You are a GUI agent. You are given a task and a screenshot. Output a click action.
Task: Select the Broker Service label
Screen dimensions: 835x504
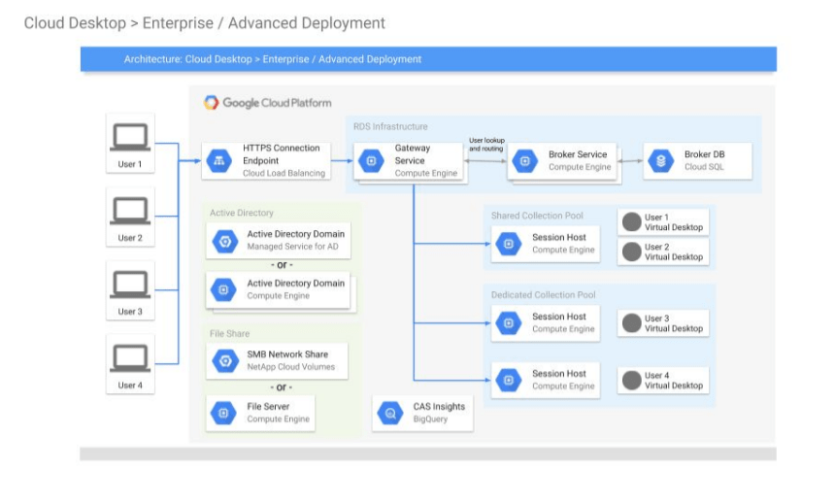coord(578,154)
